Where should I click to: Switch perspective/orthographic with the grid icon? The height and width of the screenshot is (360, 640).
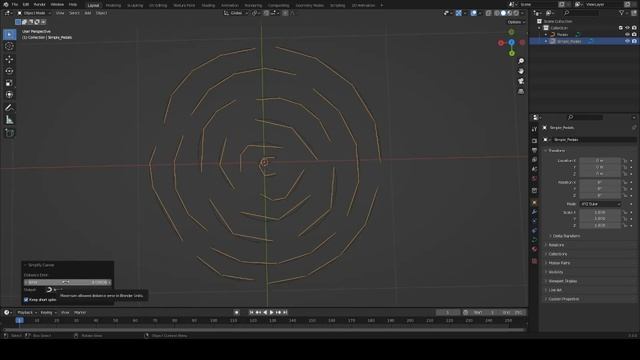(521, 91)
